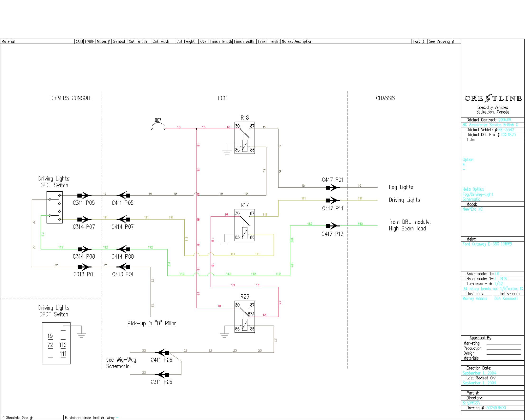
Task: Click the 'Revisions since last drawing' field
Action: 262,418
